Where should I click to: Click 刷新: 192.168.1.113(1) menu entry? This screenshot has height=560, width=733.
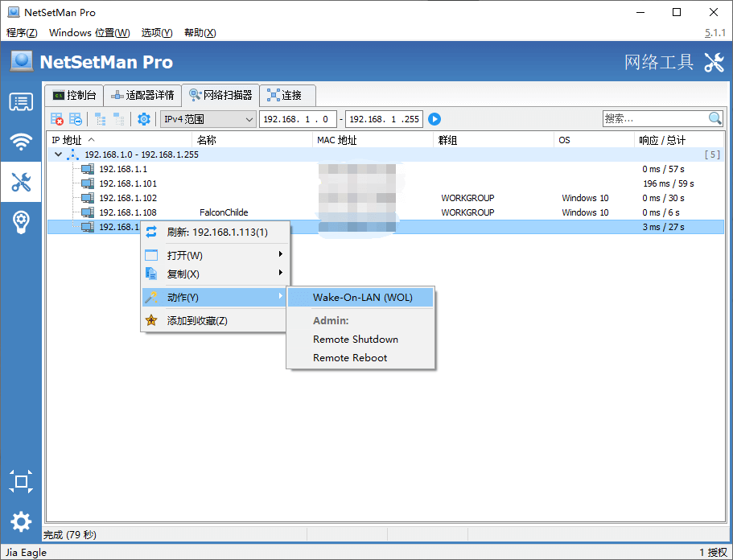[x=215, y=232]
